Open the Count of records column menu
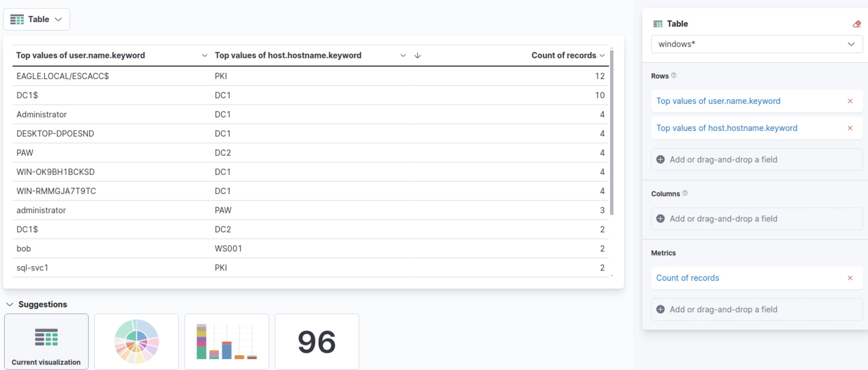Screen dimensions: 868x370 tap(602, 56)
